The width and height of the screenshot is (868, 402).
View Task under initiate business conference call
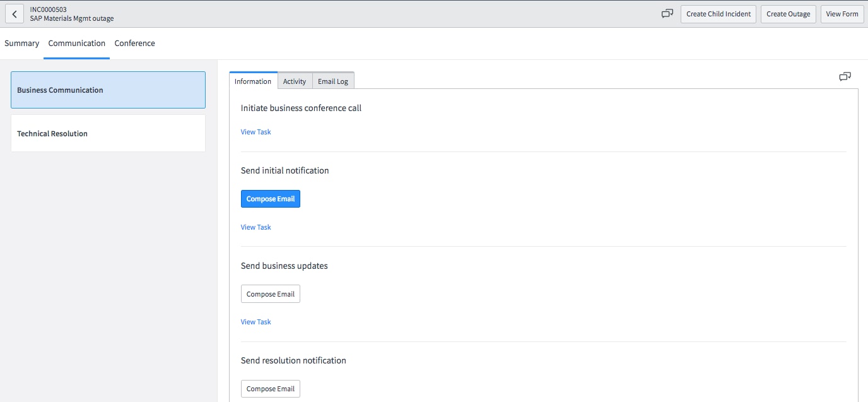coord(255,131)
